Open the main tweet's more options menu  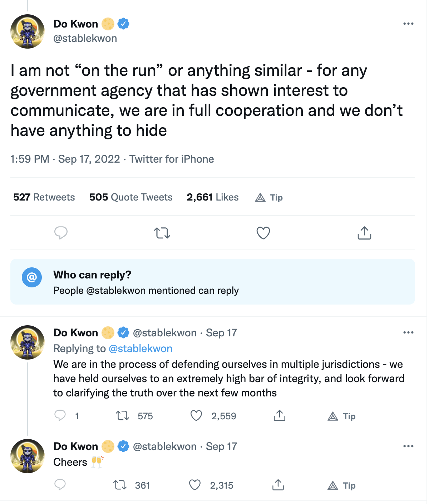click(x=408, y=24)
